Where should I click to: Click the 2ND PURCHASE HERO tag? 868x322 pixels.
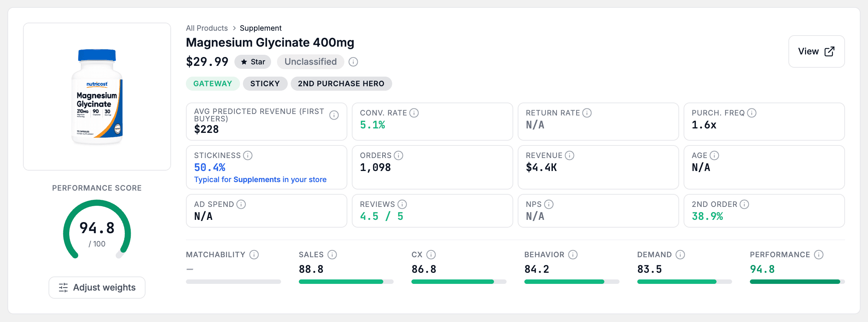(x=341, y=84)
